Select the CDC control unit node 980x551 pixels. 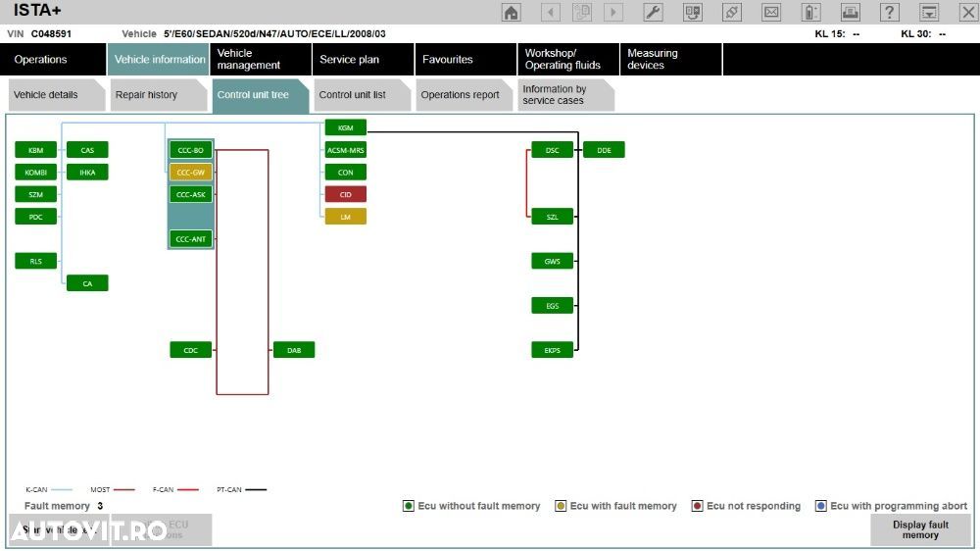tap(191, 350)
